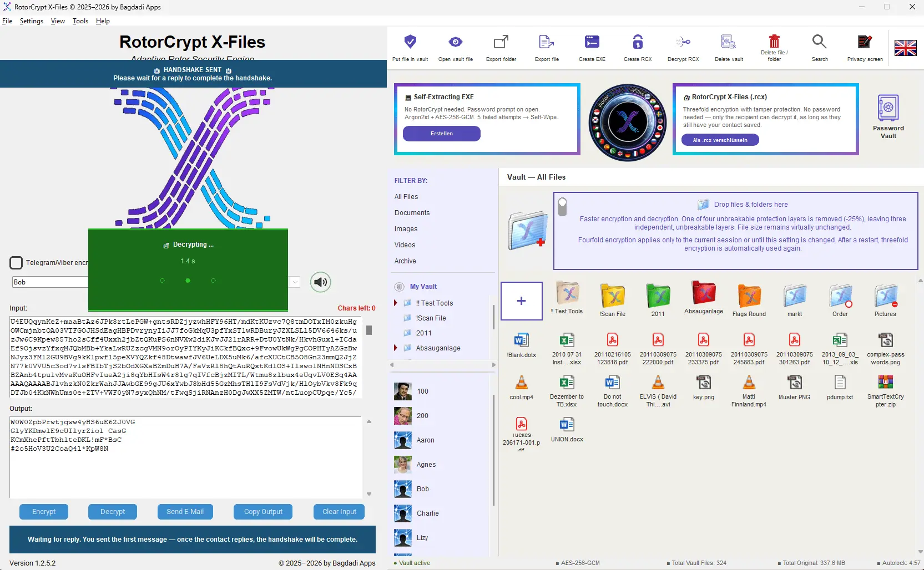Click the folder tree horizontal scrollbar right arrow
Screen dimensions: 924x570
coord(494,365)
